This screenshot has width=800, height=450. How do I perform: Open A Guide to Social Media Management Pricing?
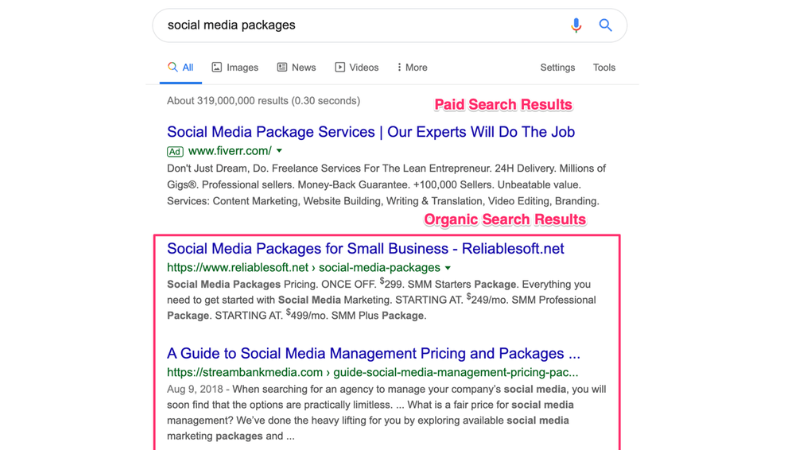[373, 353]
